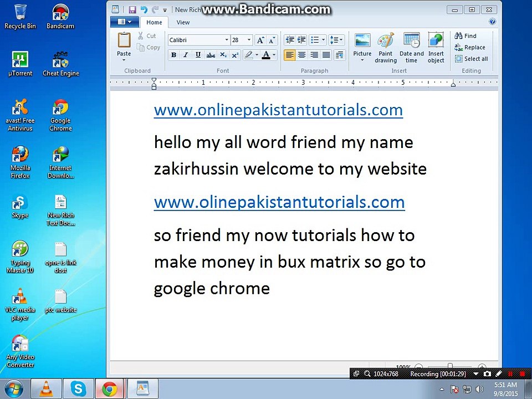
Task: Open the Calibri font family dropdown
Action: tap(227, 40)
